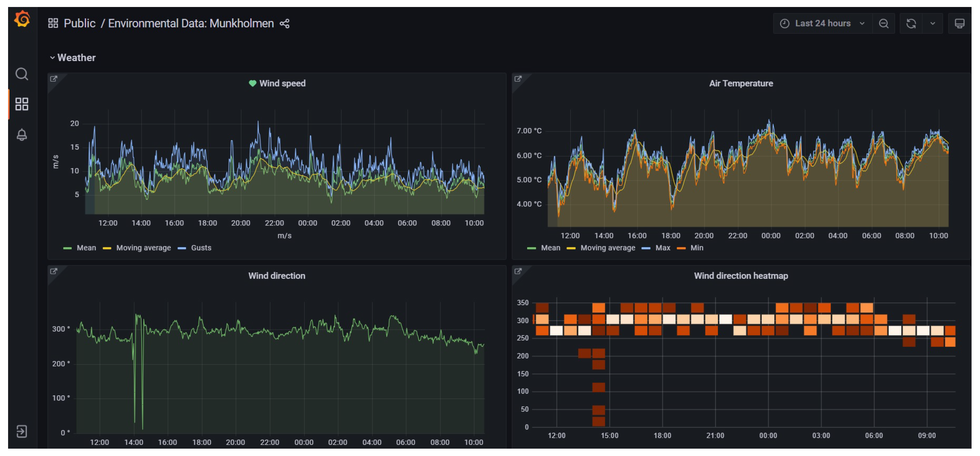Open the Wind direction heatmap panel link icon

518,271
